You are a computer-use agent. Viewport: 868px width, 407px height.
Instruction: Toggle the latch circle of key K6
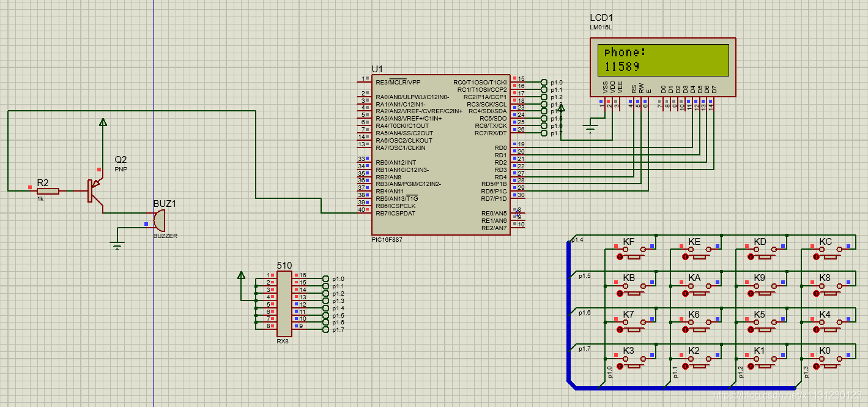[x=686, y=330]
